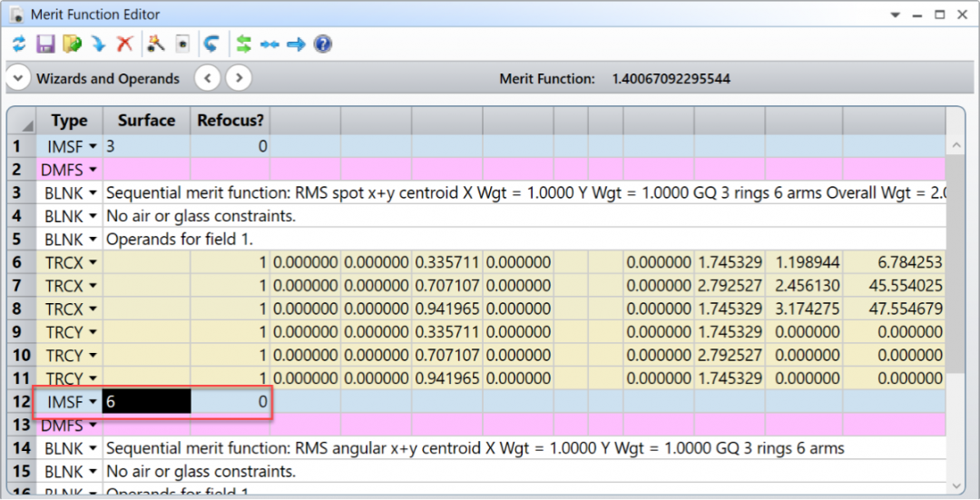
Task: Click the blue curved undo arrow icon
Action: click(x=211, y=44)
